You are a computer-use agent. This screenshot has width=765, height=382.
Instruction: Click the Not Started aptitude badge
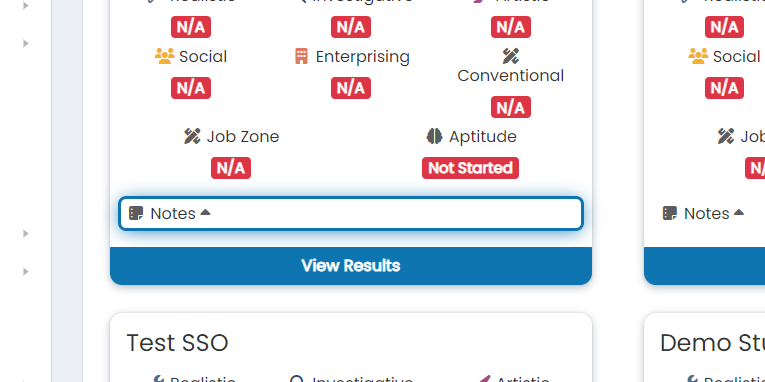tap(470, 168)
